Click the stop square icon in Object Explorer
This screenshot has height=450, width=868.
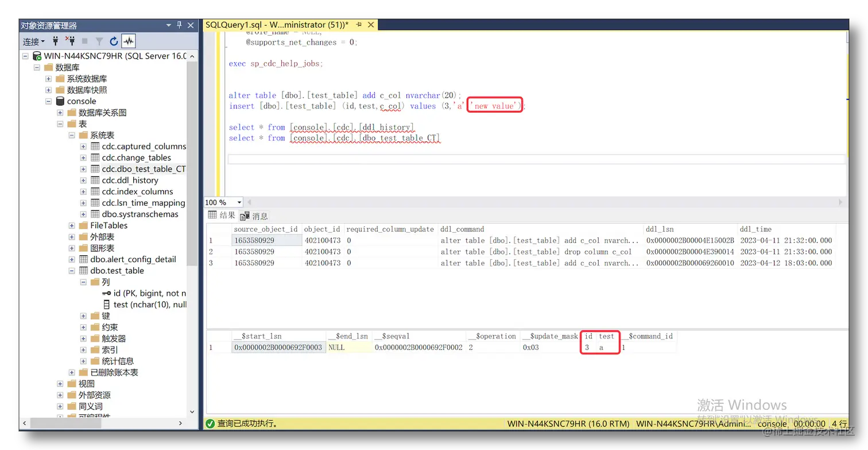point(85,41)
